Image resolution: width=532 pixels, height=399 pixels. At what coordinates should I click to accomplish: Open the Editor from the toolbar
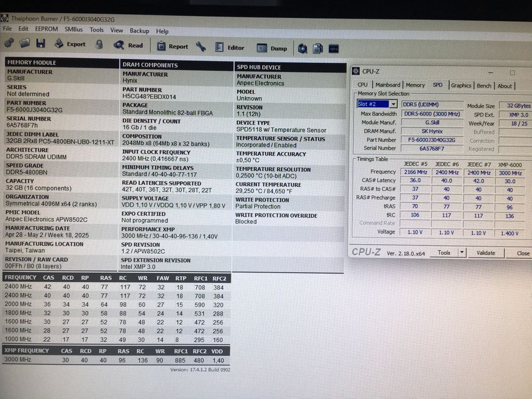tap(230, 47)
